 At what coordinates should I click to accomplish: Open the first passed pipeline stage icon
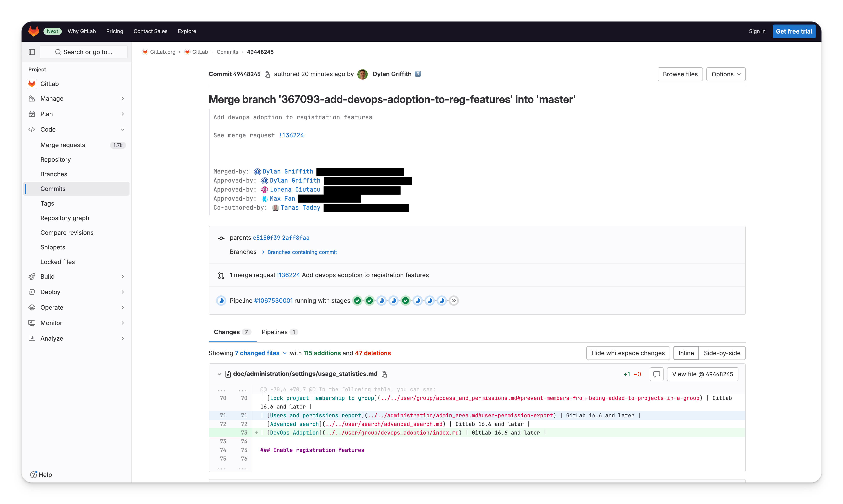click(357, 301)
